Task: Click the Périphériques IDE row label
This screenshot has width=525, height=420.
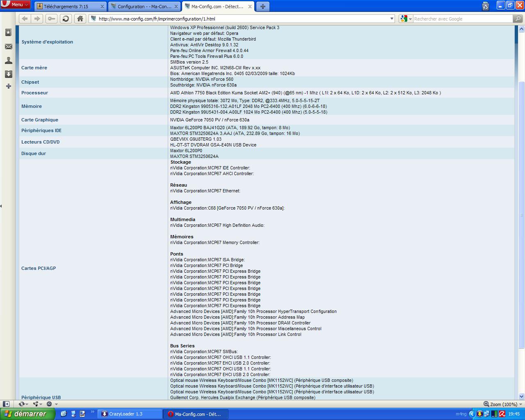Action: 41,130
